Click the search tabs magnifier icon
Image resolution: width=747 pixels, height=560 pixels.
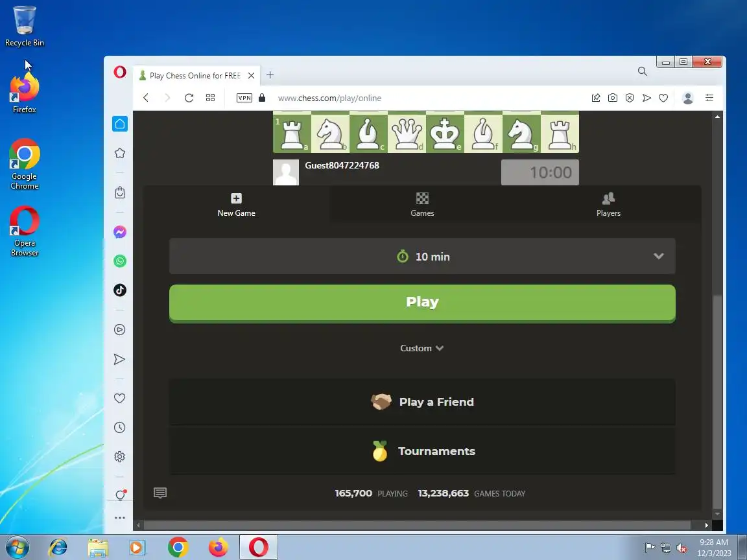pos(643,71)
